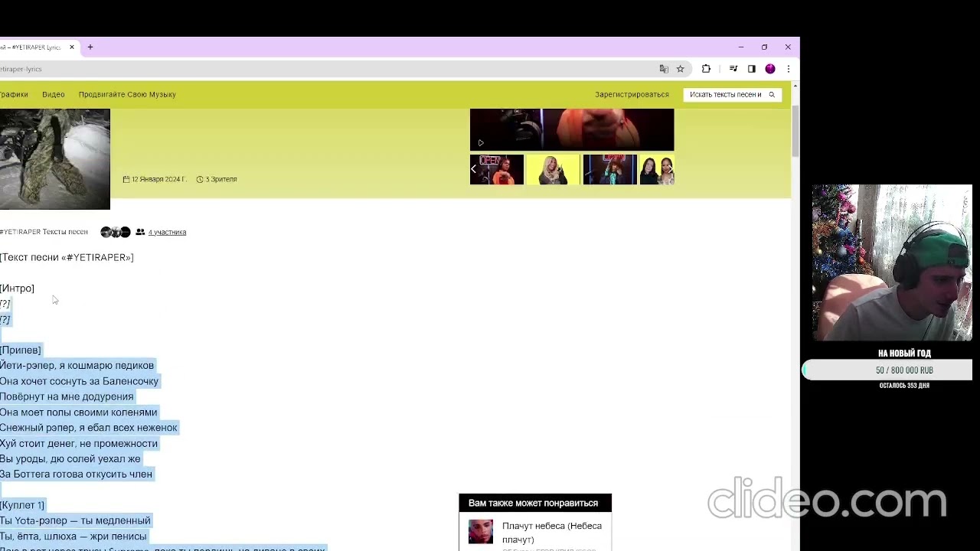Viewport: 980px width, 551px height.
Task: Click the Плачут небеса song thumbnail
Action: coord(481,532)
